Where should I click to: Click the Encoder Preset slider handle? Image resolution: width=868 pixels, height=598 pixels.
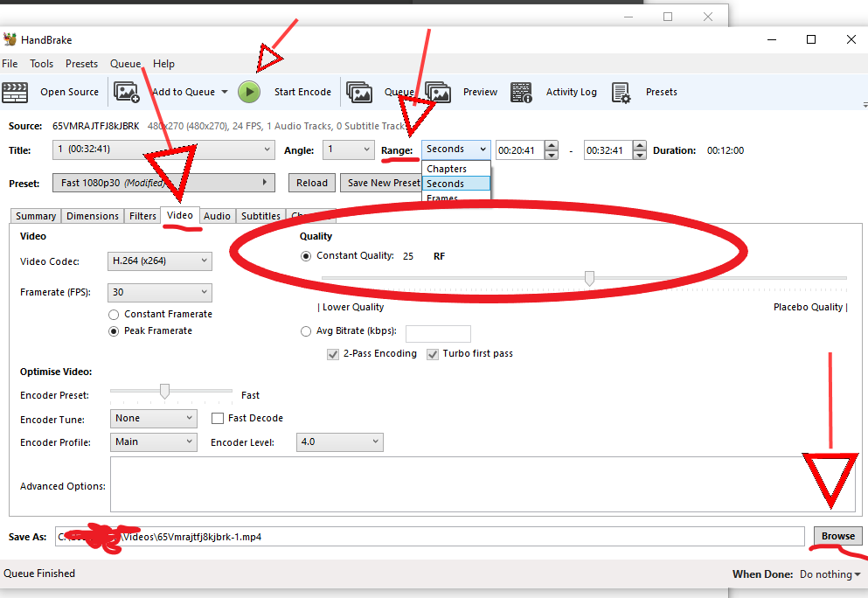(164, 392)
